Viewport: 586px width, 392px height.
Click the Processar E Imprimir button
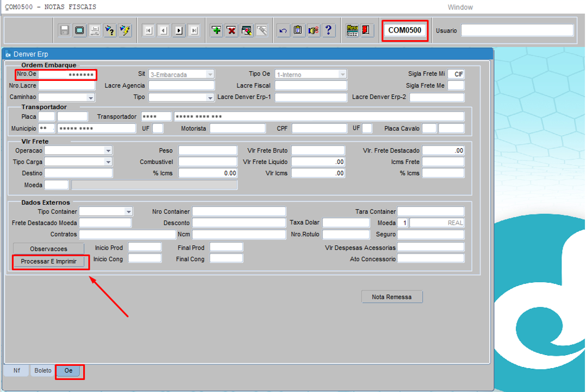click(x=49, y=262)
